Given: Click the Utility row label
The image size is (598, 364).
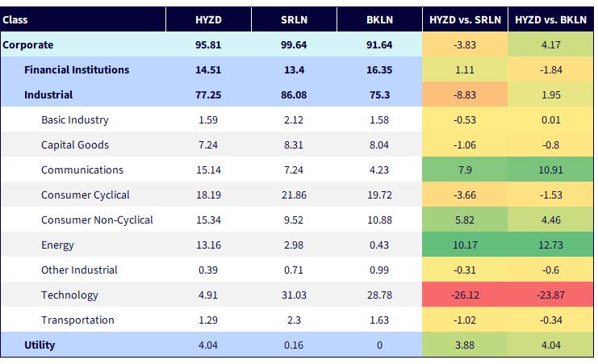Looking at the screenshot, I should coord(40,345).
